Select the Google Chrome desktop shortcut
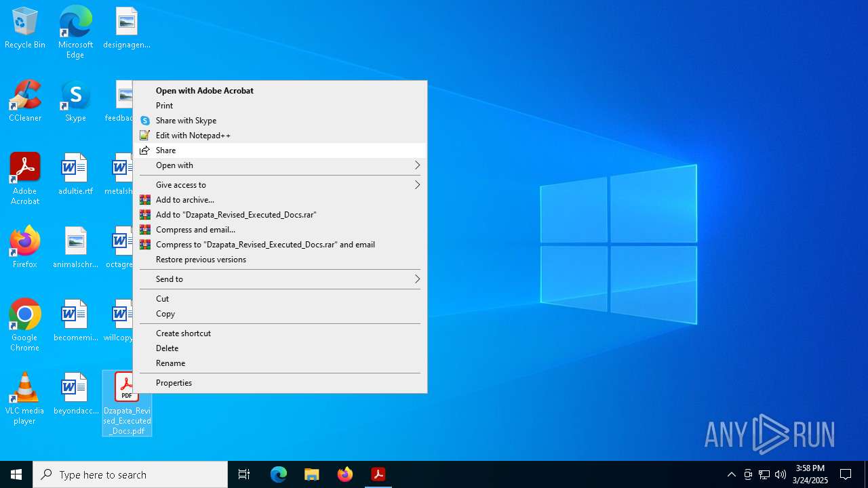Screen dimensions: 868x488 [x=25, y=325]
